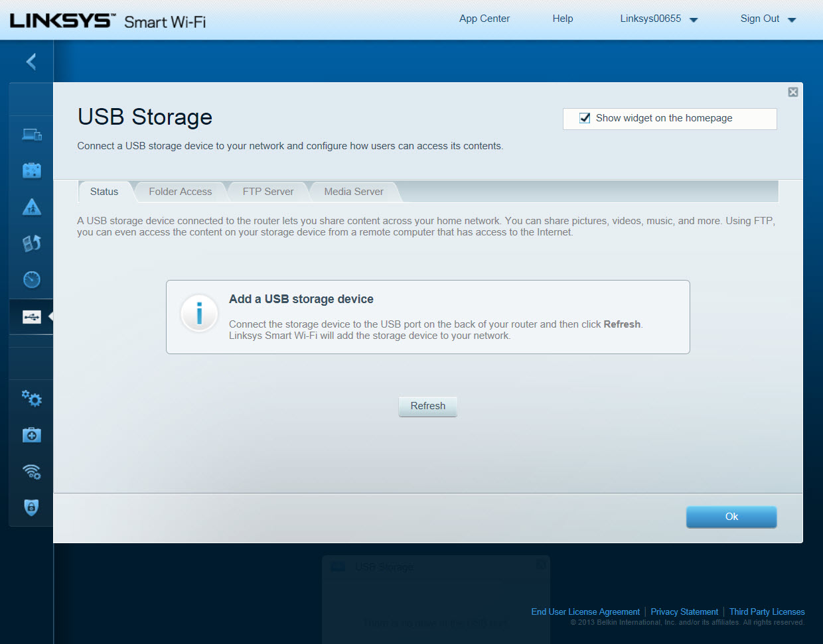Confirm with the Ok button
This screenshot has height=644, width=823.
pos(731,517)
